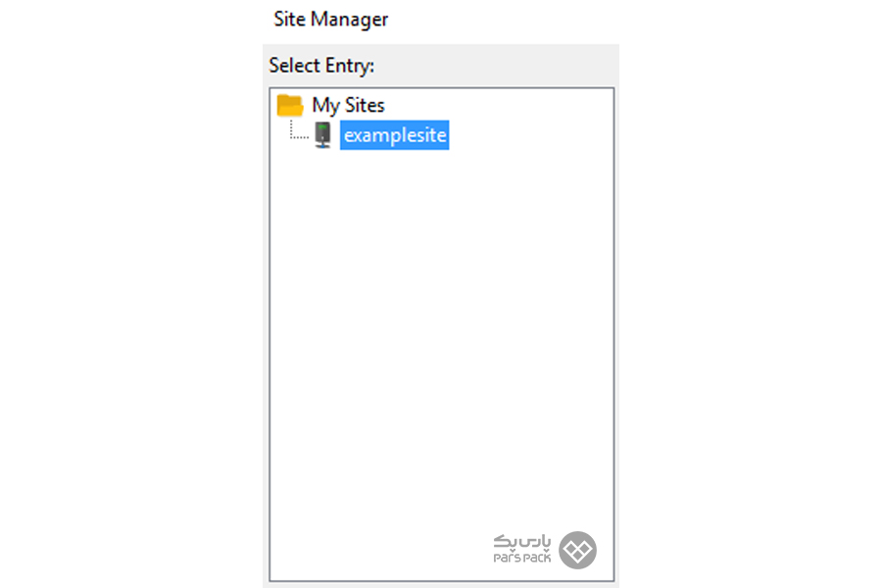Click the Pars Pack diamond logo

577,550
